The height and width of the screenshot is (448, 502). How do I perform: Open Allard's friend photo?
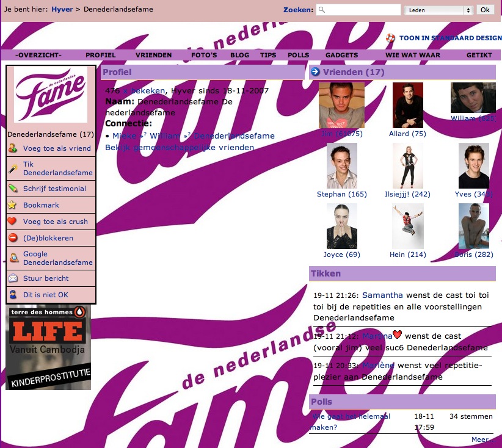[x=407, y=105]
